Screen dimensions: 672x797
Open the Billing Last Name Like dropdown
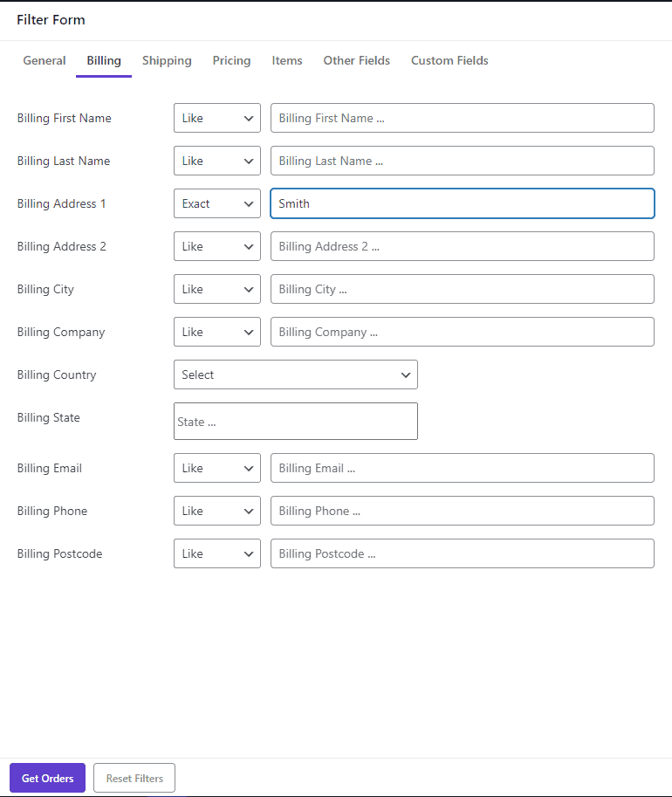pyautogui.click(x=216, y=161)
